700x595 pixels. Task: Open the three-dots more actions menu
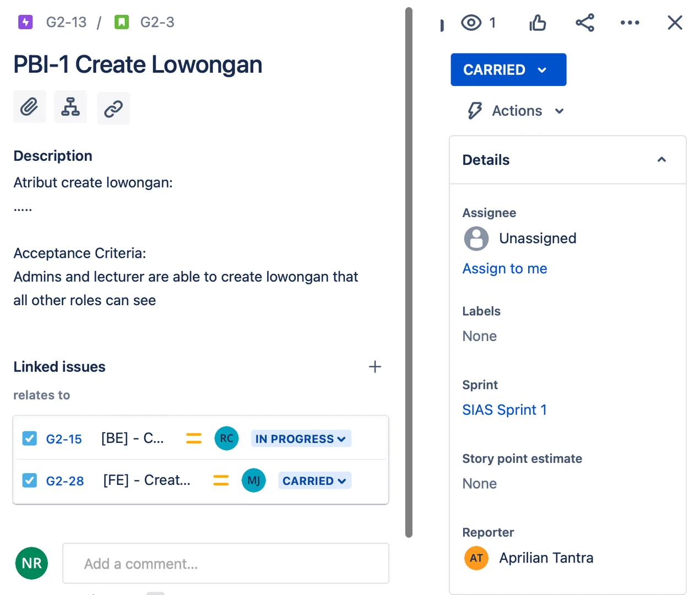630,23
